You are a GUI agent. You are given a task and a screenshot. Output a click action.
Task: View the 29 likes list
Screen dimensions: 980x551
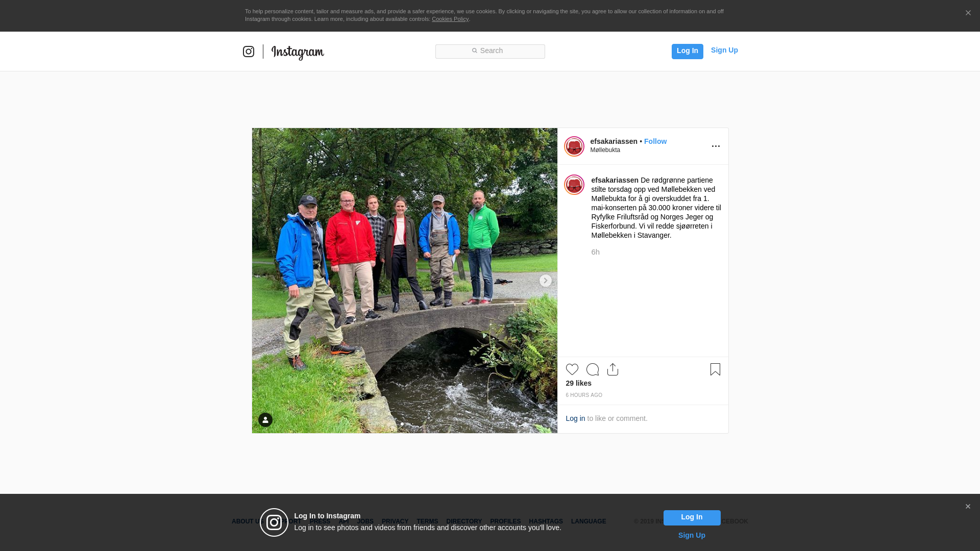point(578,383)
